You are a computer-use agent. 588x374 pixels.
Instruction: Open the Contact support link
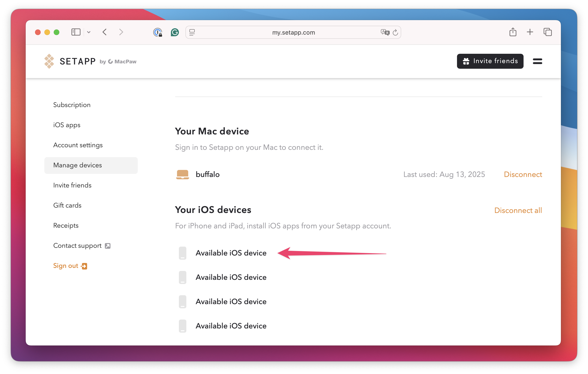[x=81, y=246]
